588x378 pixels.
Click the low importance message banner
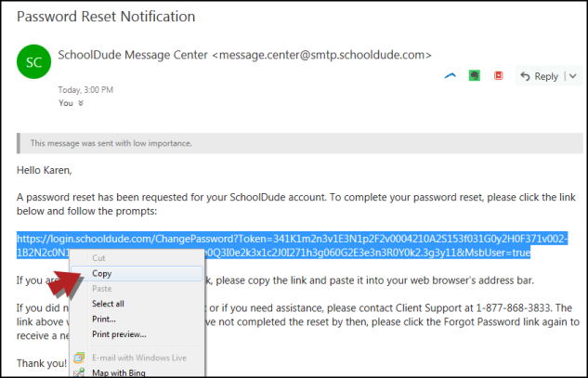(300, 143)
